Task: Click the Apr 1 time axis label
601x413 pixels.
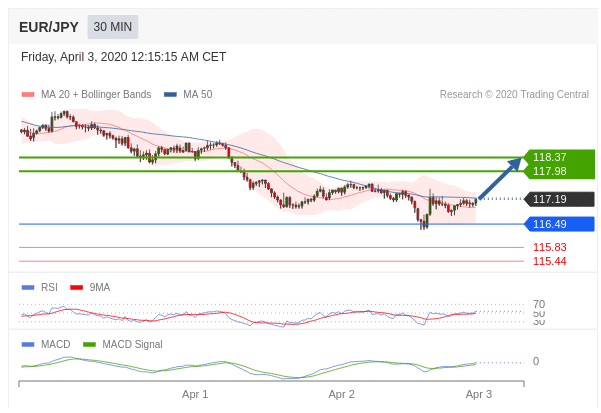Action: 195,394
